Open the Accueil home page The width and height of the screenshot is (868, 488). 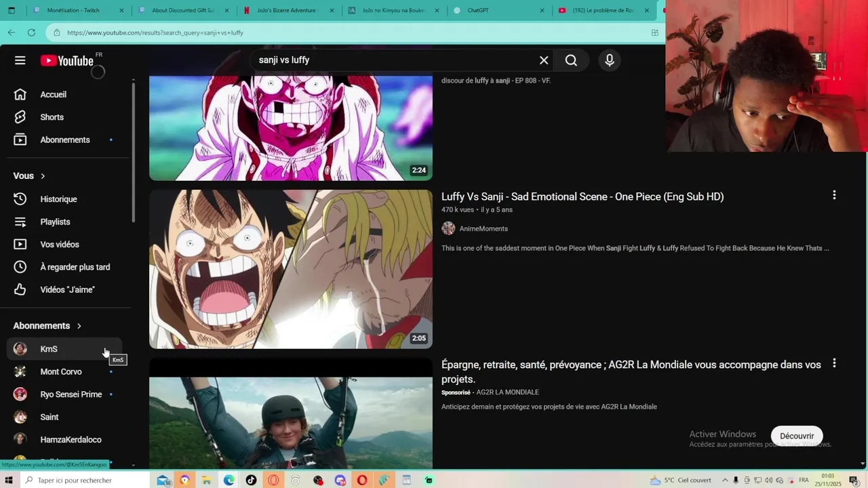tap(68, 94)
